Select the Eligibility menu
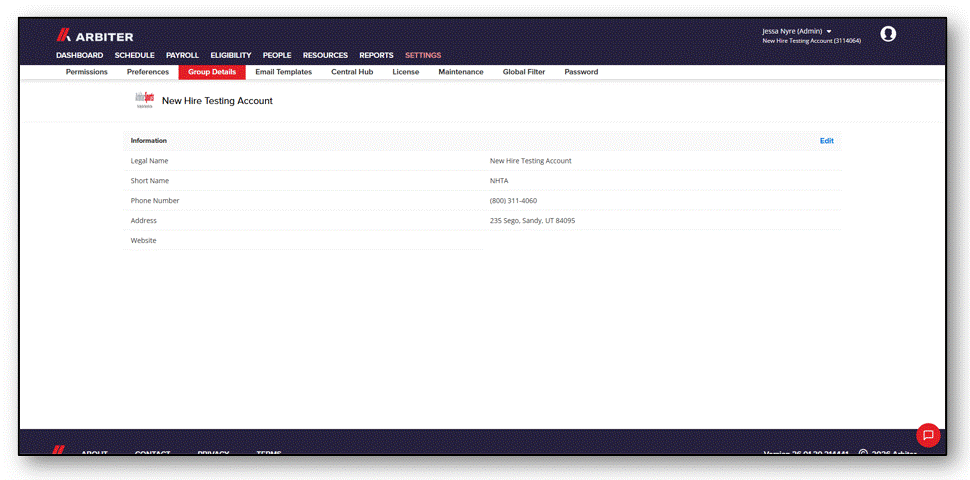970x480 pixels. (231, 55)
